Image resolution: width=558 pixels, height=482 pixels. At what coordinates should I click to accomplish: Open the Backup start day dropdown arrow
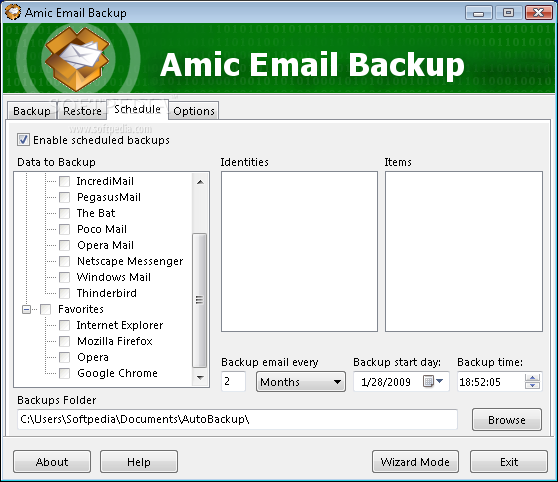coord(440,381)
